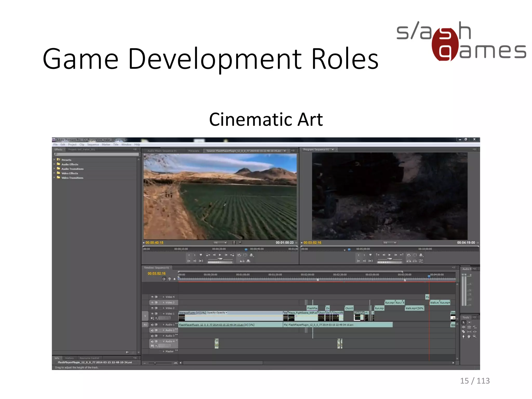Expand the Presets folder
Viewport: 532px width, 399px height.
pyautogui.click(x=54, y=160)
